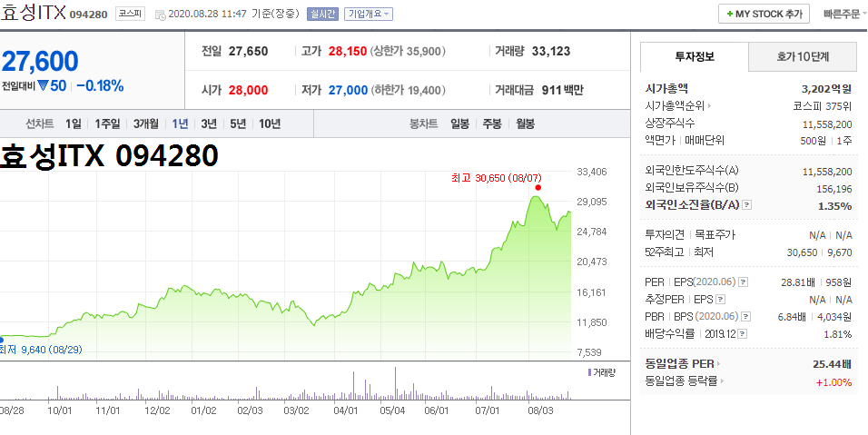The width and height of the screenshot is (868, 435).
Task: Select the 5년 line chart period
Action: pyautogui.click(x=238, y=124)
